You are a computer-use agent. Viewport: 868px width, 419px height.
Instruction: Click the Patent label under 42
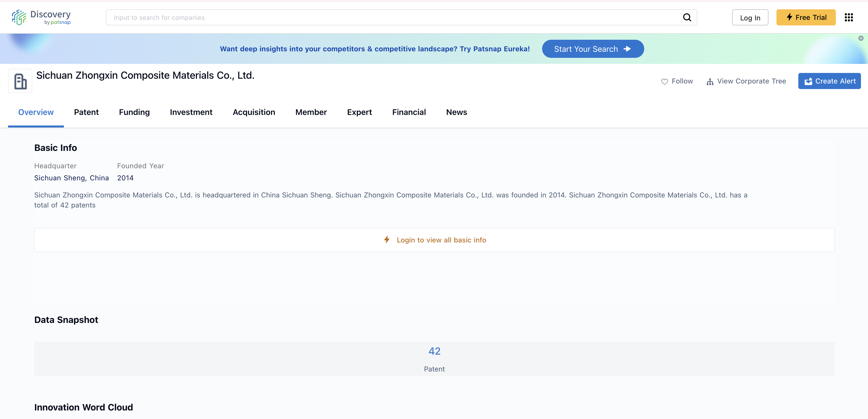[x=434, y=369]
